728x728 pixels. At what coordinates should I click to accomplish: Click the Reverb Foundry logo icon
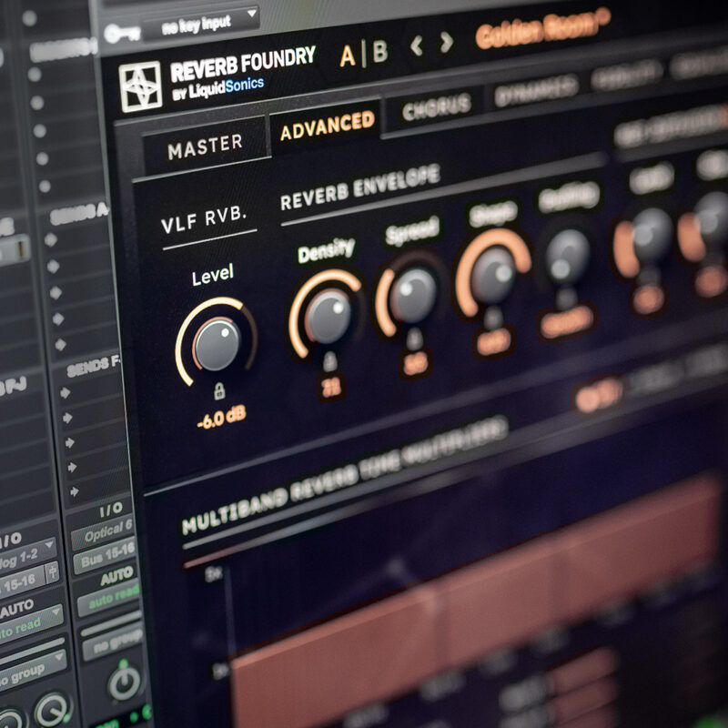click(140, 86)
